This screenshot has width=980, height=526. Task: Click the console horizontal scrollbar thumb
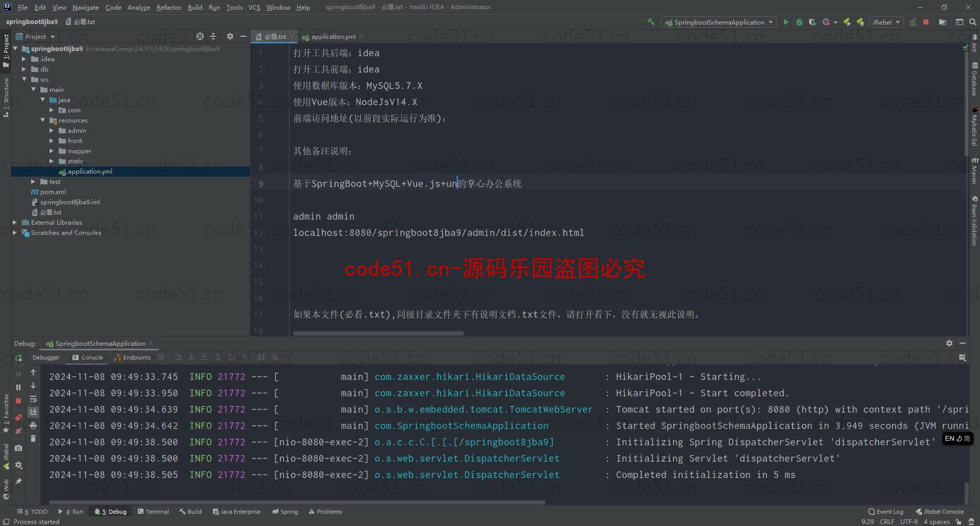tap(297, 503)
